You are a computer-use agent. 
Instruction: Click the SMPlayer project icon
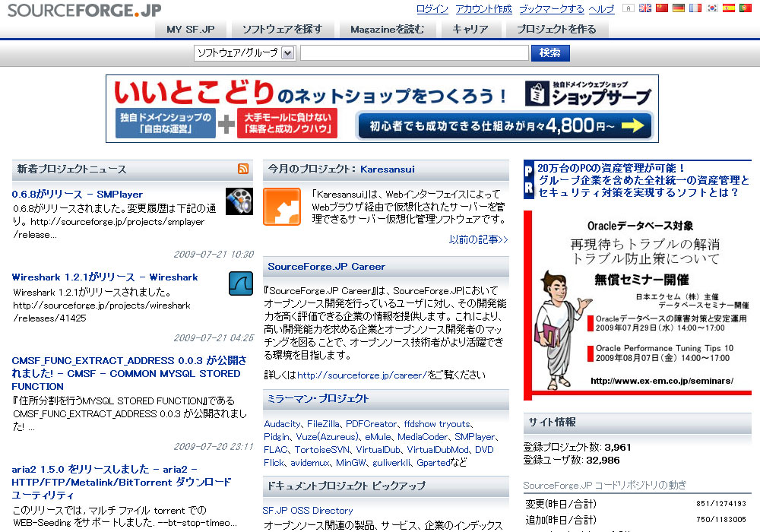(240, 201)
